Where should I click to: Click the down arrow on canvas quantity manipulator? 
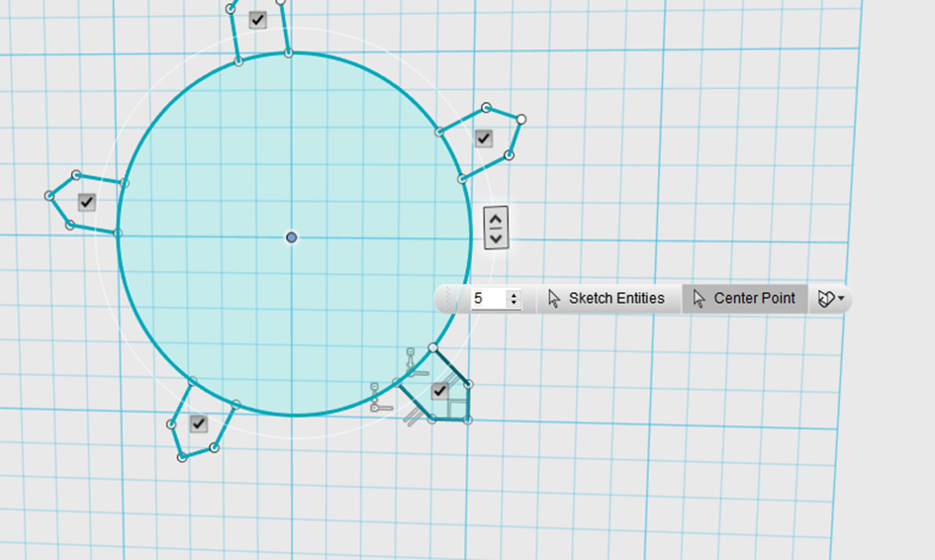497,238
